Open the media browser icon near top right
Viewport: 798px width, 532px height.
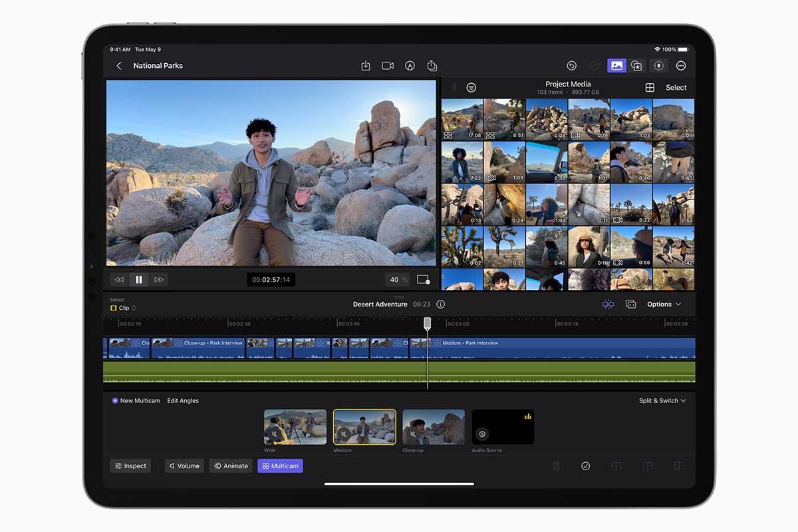click(x=616, y=65)
